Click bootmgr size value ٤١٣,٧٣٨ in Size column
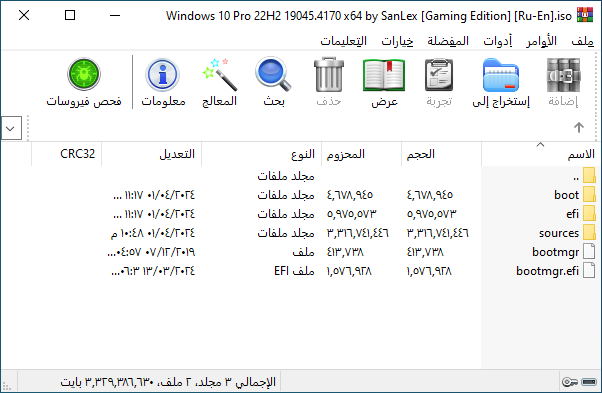 [425, 252]
